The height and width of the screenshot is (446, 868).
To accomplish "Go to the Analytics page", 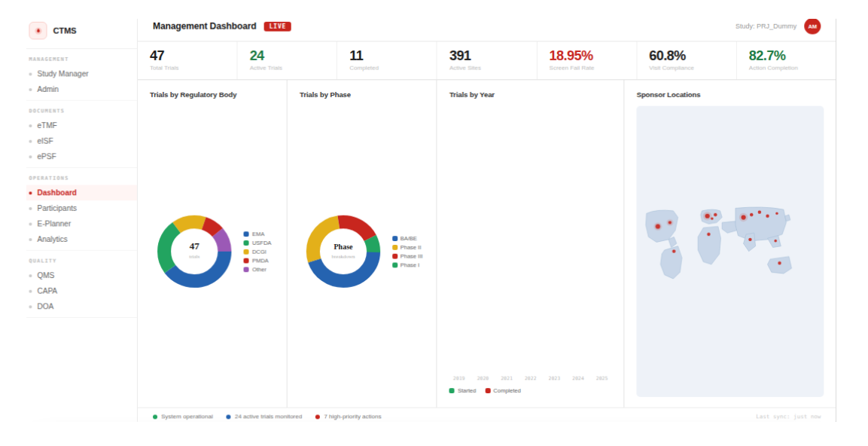I will [52, 240].
